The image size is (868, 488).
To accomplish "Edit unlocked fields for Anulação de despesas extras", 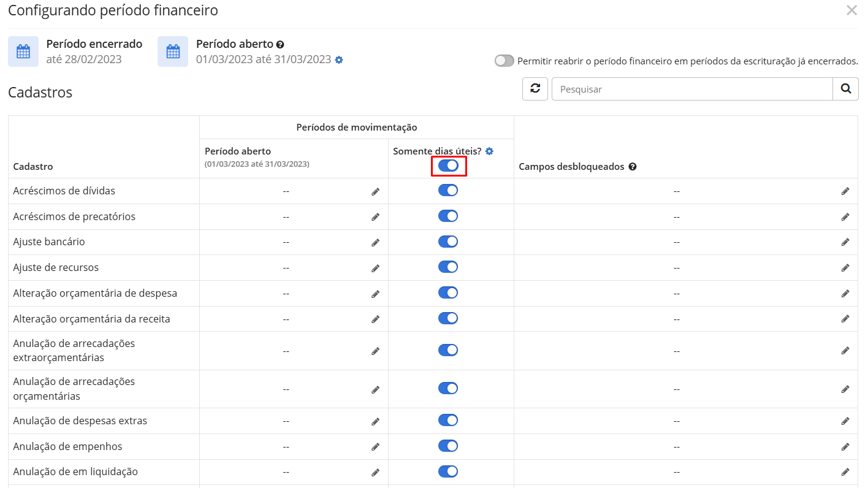I will point(845,421).
